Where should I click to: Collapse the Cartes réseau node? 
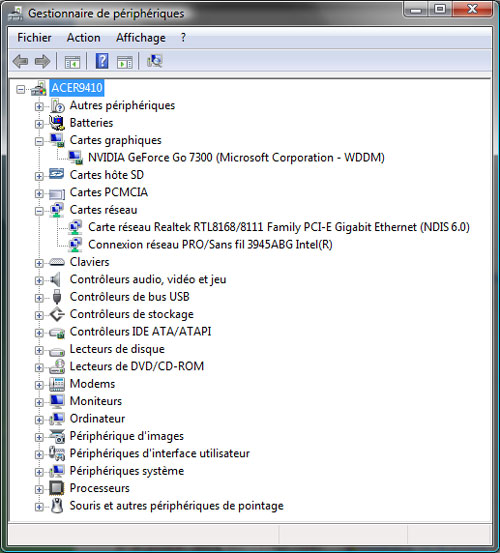click(x=39, y=211)
